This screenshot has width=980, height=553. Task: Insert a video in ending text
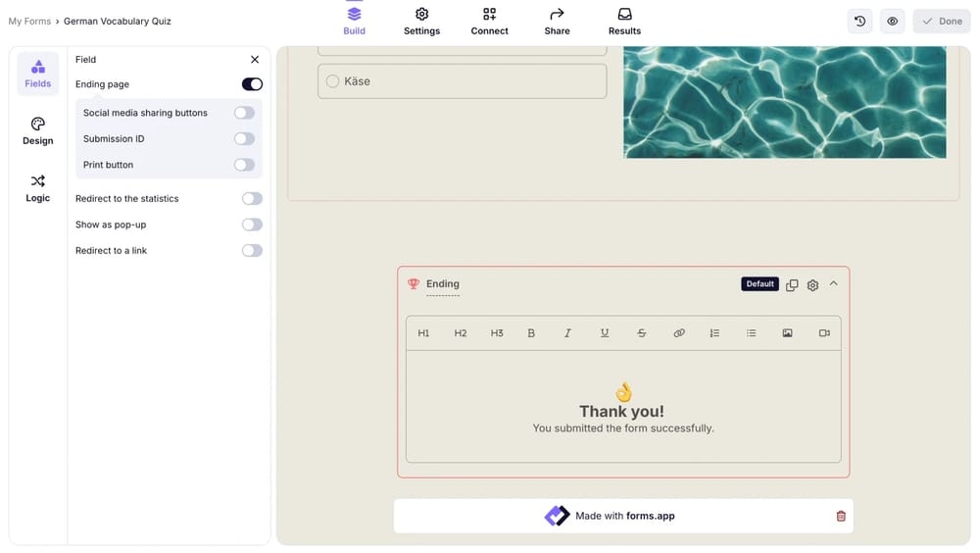[824, 333]
